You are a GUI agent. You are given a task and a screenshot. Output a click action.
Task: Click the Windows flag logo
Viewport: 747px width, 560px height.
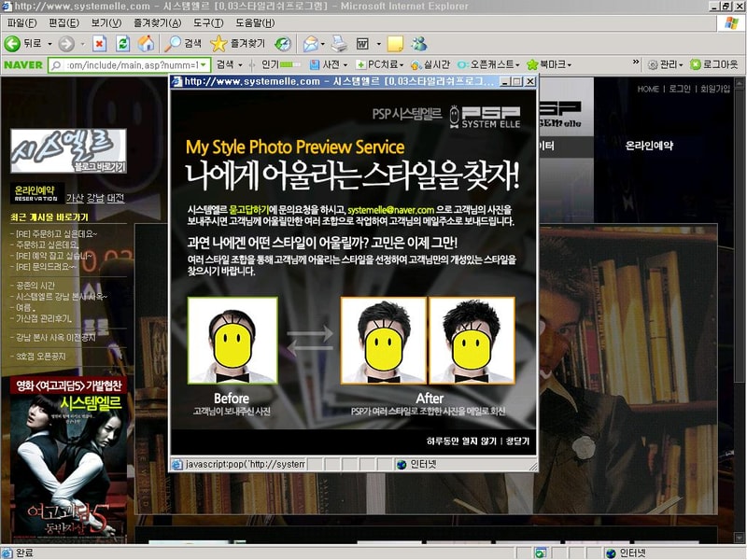pyautogui.click(x=731, y=22)
